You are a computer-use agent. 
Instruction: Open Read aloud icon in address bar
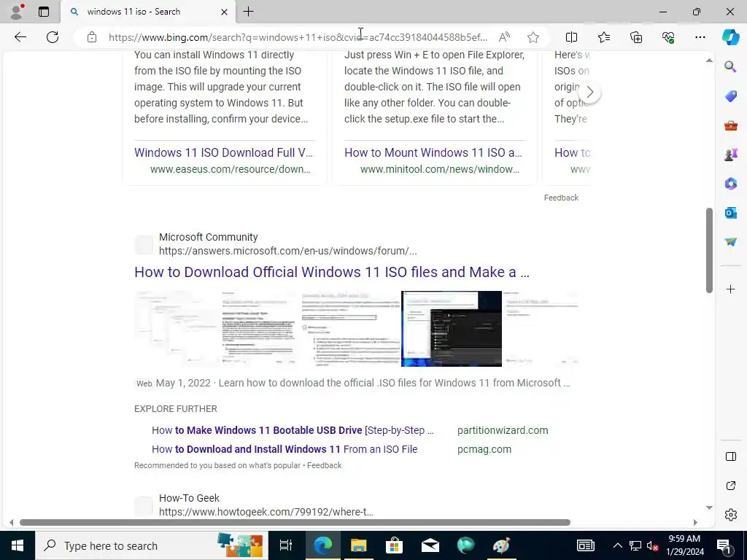click(x=504, y=37)
